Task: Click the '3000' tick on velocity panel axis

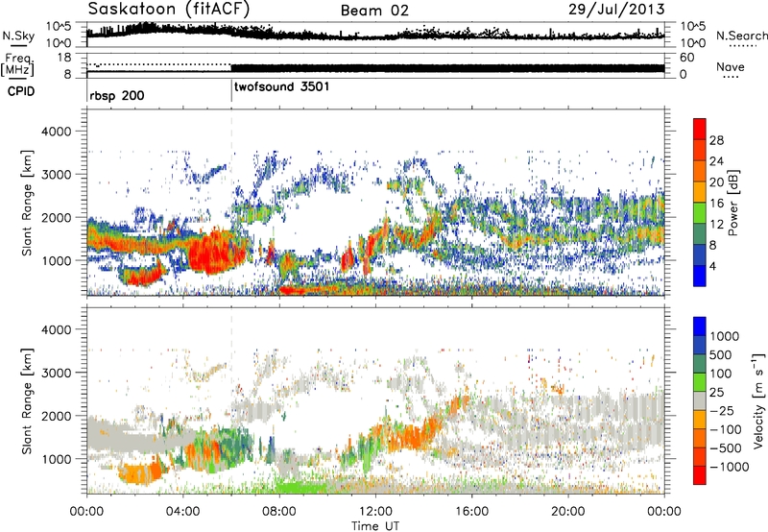Action: (57, 373)
